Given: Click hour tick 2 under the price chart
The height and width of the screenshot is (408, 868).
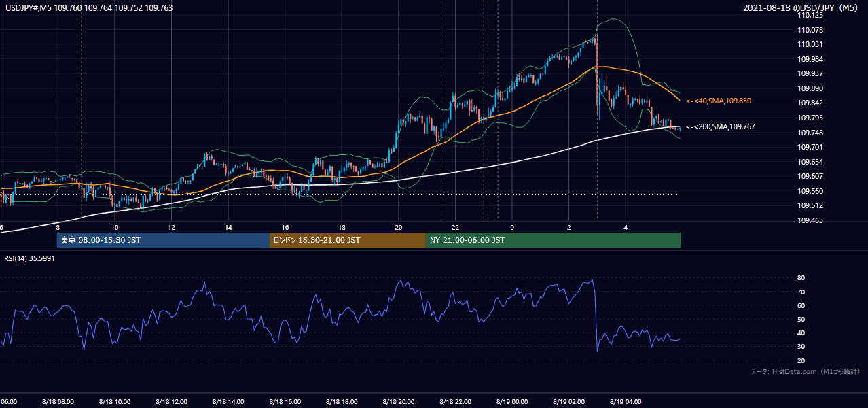Looking at the screenshot, I should [x=569, y=227].
